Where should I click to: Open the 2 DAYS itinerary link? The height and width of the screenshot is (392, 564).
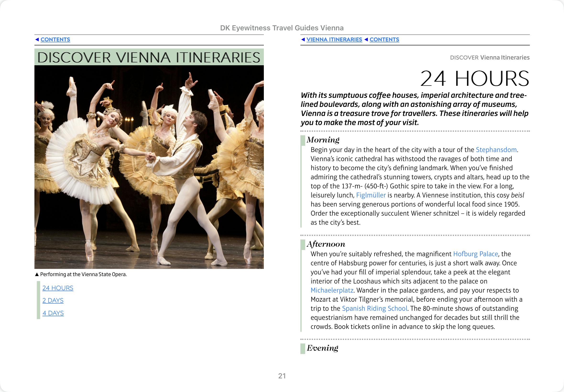click(x=53, y=300)
